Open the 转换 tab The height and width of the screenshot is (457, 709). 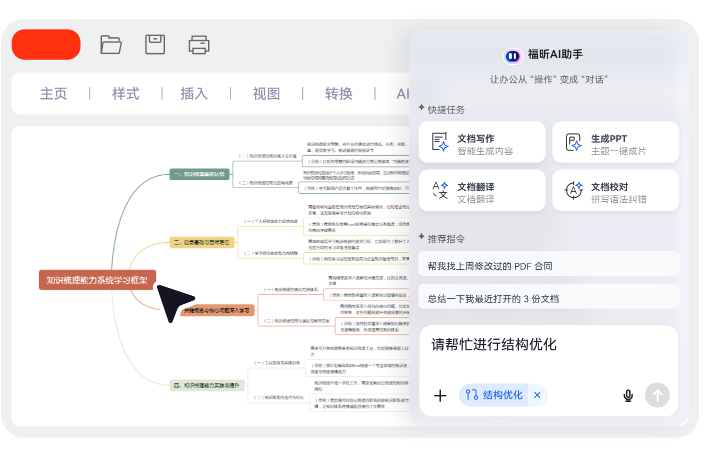tap(339, 94)
